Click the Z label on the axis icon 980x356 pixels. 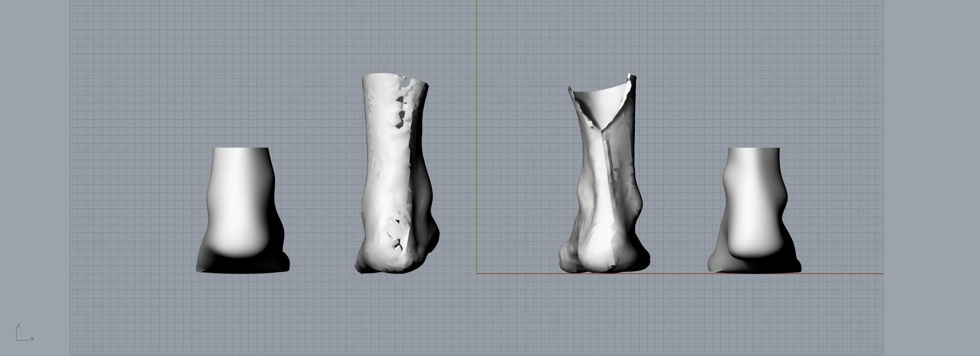coord(18,325)
